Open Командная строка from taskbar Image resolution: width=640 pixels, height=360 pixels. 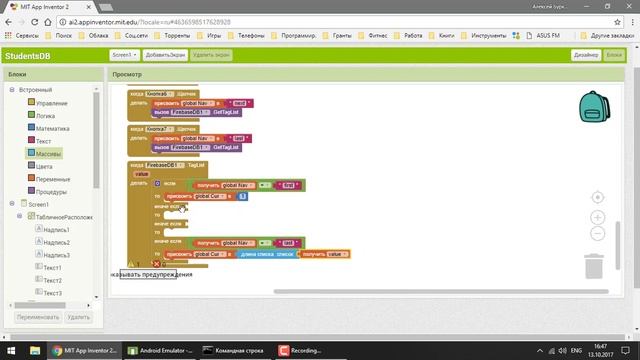(x=234, y=351)
